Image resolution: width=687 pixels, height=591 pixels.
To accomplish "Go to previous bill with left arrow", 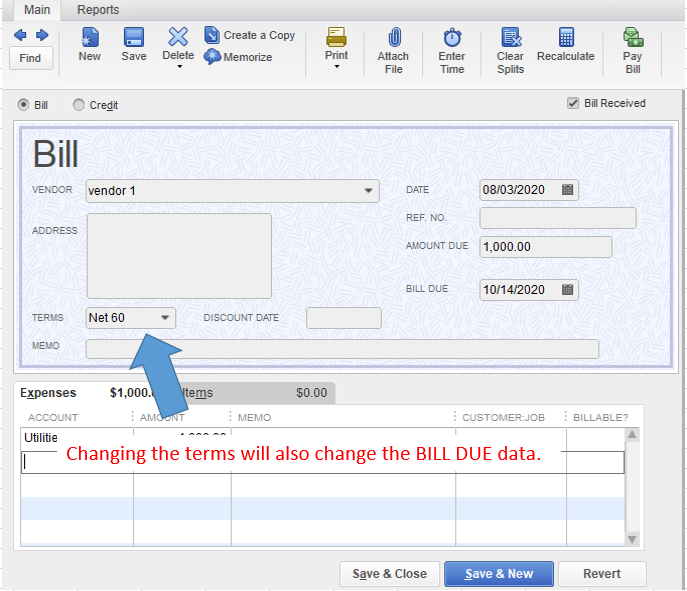I will coord(20,35).
